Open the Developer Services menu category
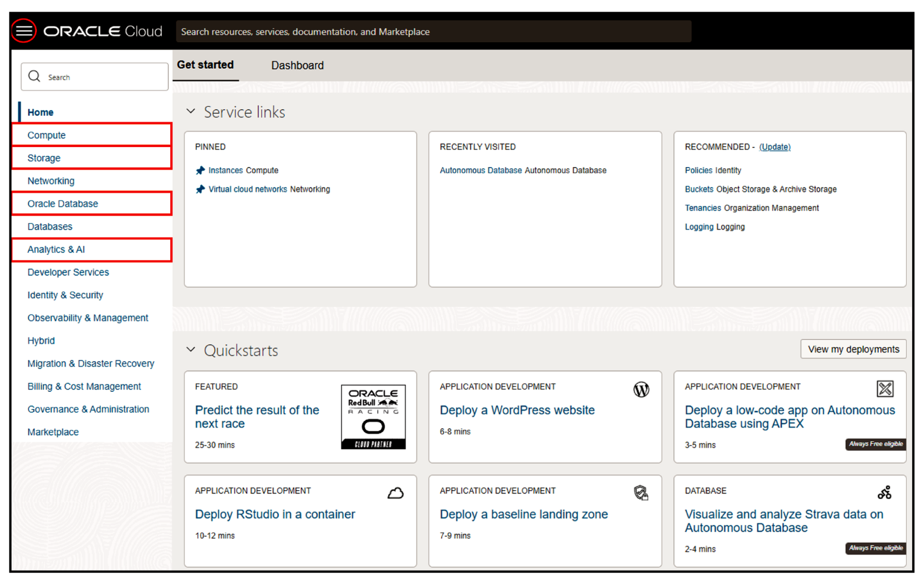This screenshot has width=924, height=582. point(68,272)
